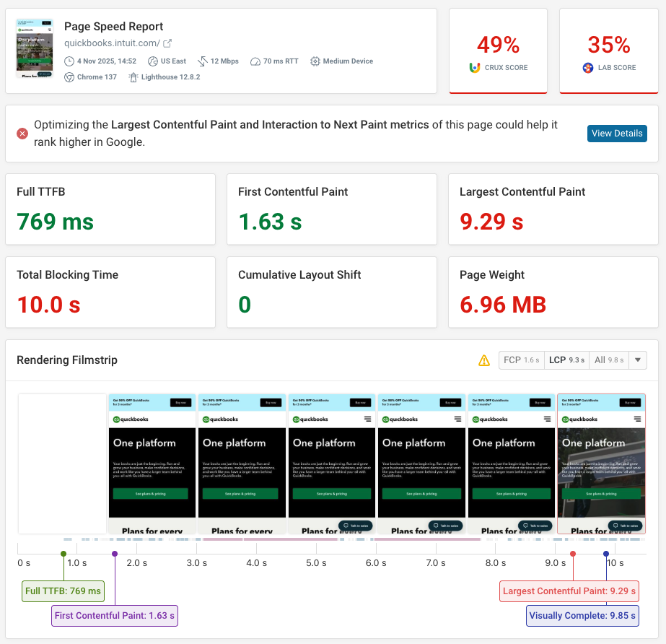666x644 pixels.
Task: Click the 70 ms RTT cloud icon
Action: (x=255, y=61)
